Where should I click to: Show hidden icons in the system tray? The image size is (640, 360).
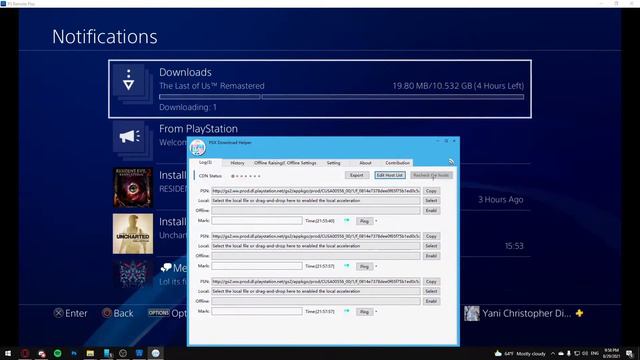[553, 353]
